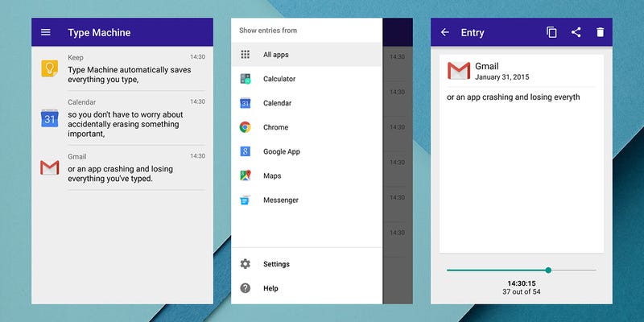Select All apps in the drawer
644x322 pixels.
point(307,55)
